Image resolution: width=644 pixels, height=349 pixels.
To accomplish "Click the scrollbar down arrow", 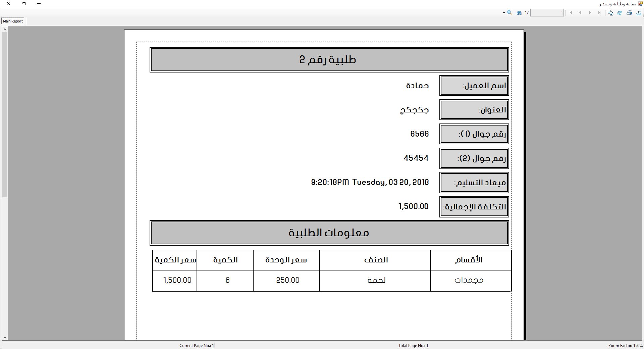I will [x=4, y=338].
